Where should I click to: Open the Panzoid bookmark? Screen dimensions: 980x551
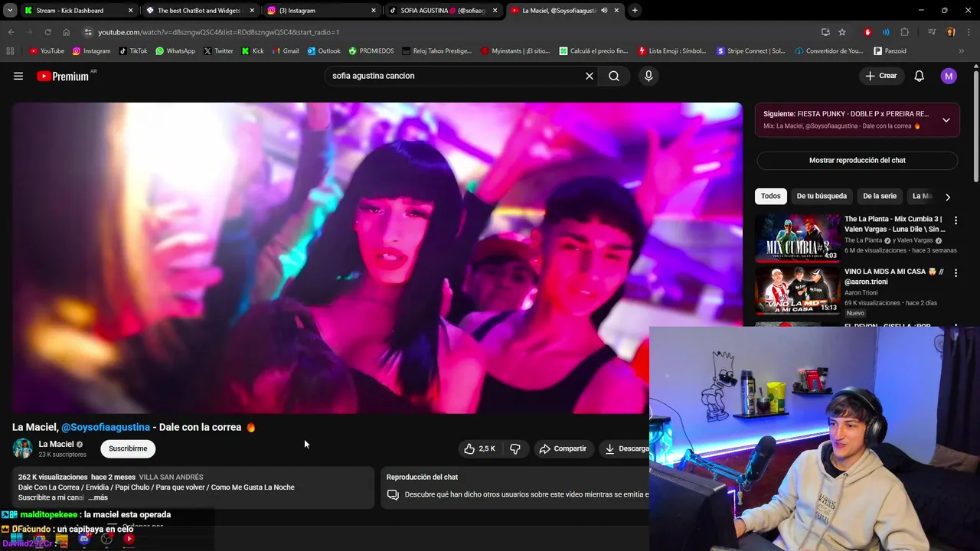coord(890,51)
